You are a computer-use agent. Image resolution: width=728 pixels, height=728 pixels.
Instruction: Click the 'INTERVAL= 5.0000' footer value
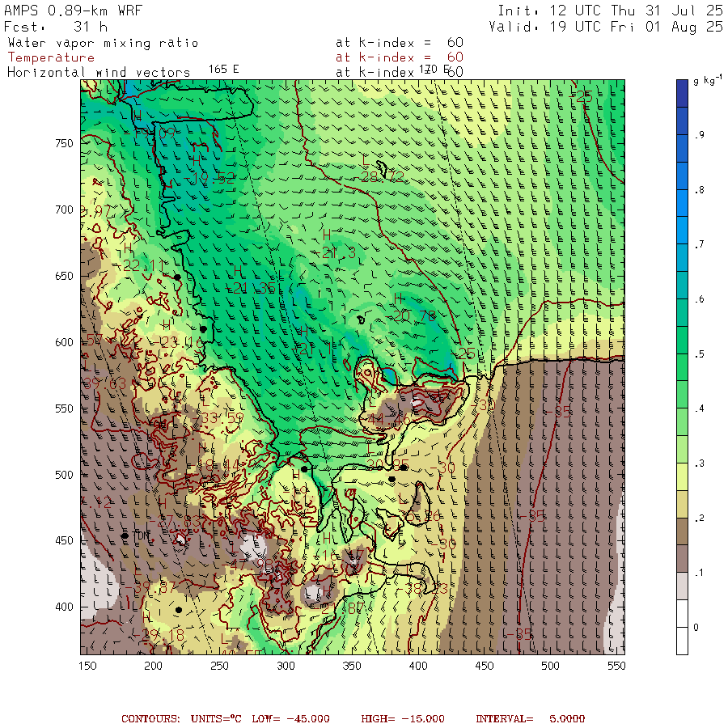pyautogui.click(x=530, y=719)
